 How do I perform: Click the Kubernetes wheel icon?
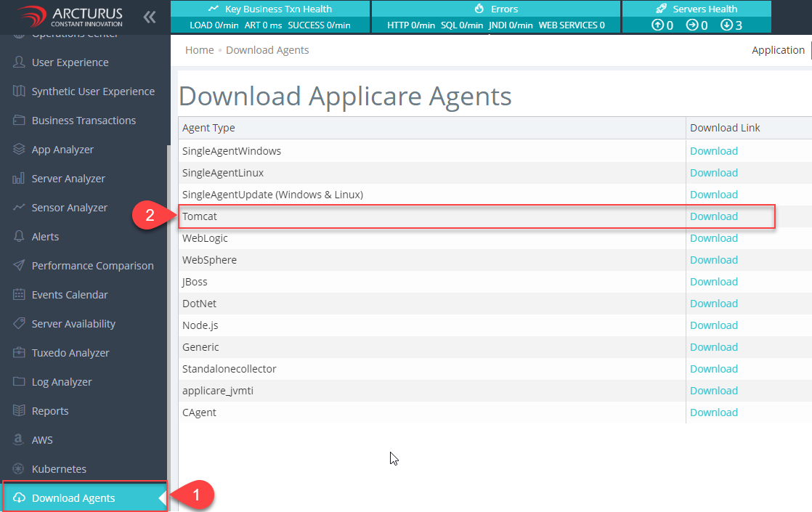pyautogui.click(x=19, y=468)
